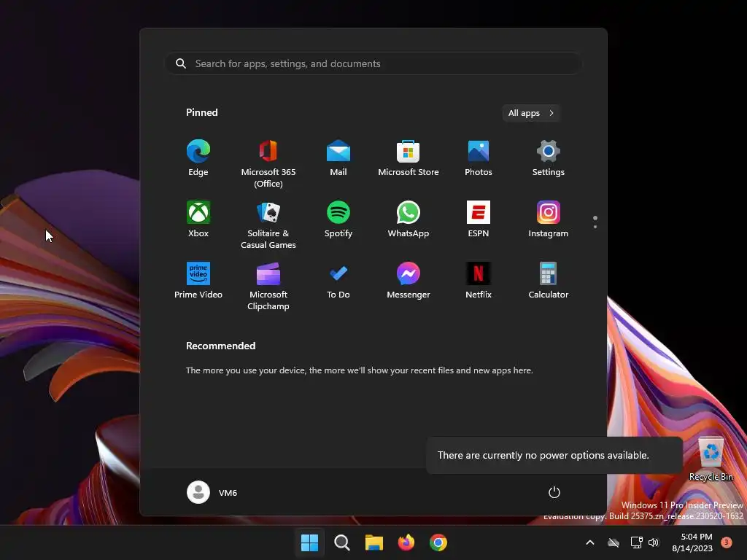Click the Windows Start button on taskbar

(x=309, y=542)
